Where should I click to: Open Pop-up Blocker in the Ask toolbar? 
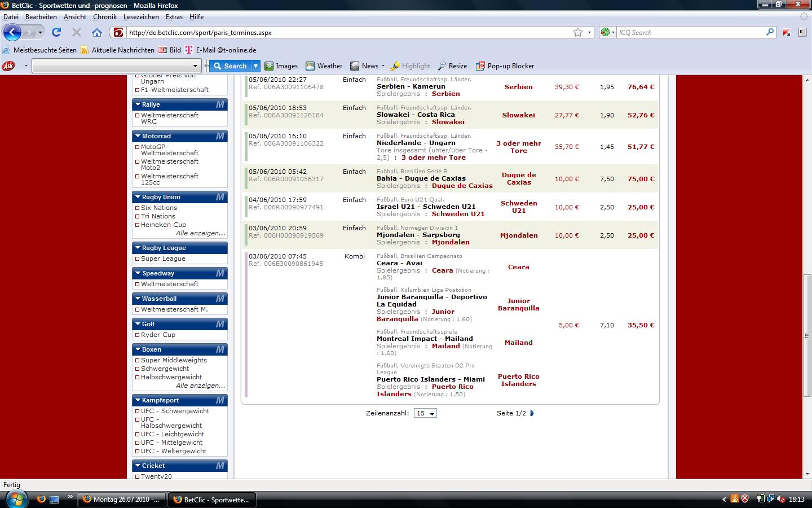(x=505, y=65)
